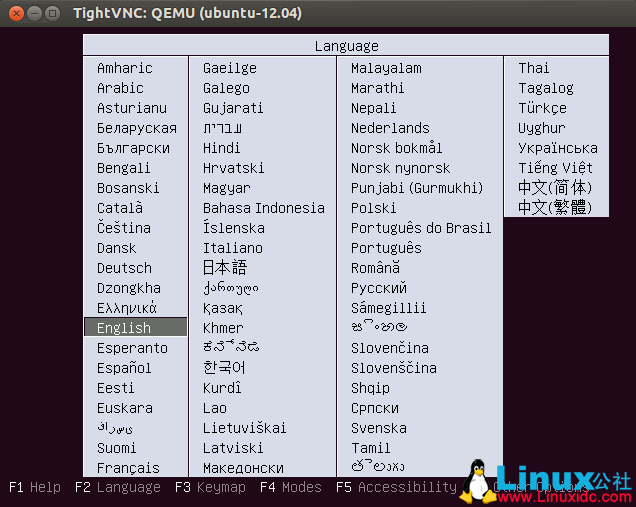Choose Русский language
636x507 pixels.
[x=379, y=288]
